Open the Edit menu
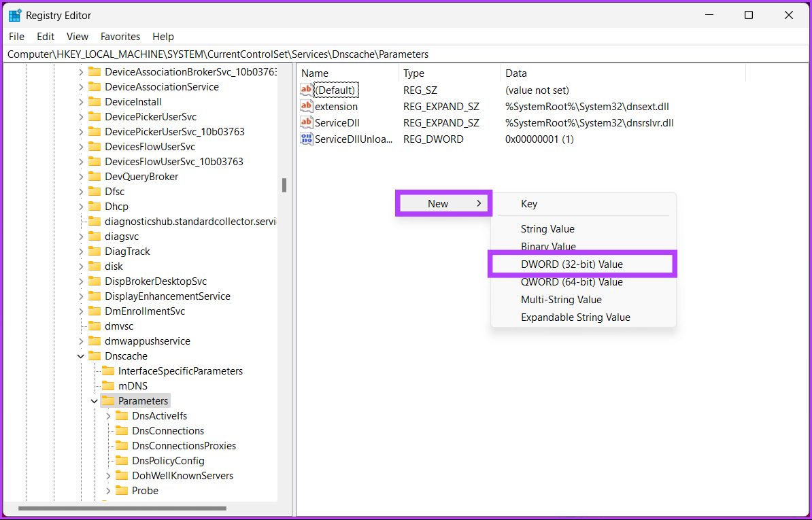The height and width of the screenshot is (520, 812). [x=46, y=37]
